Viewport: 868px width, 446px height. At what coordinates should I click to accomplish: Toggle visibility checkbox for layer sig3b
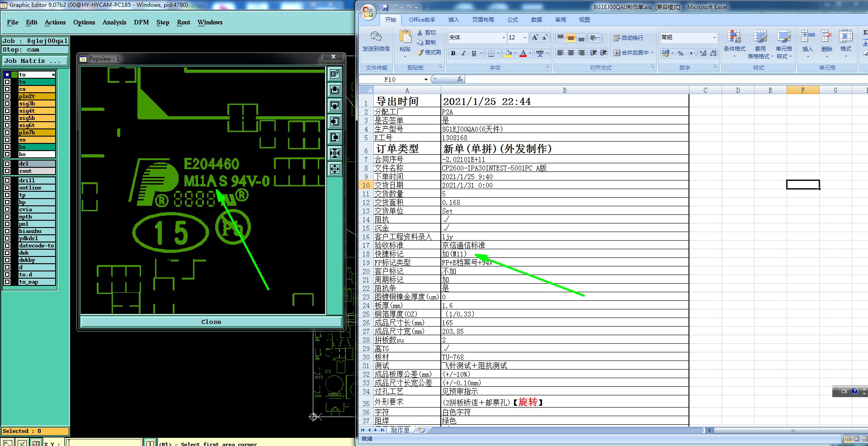coord(7,104)
